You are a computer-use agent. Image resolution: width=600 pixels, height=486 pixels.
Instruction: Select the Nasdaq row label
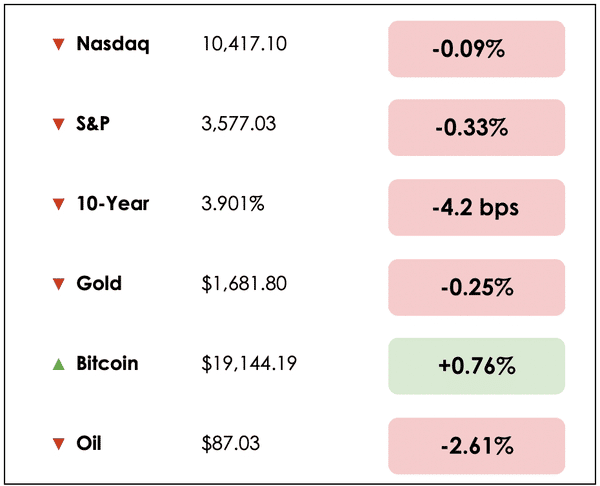point(113,44)
